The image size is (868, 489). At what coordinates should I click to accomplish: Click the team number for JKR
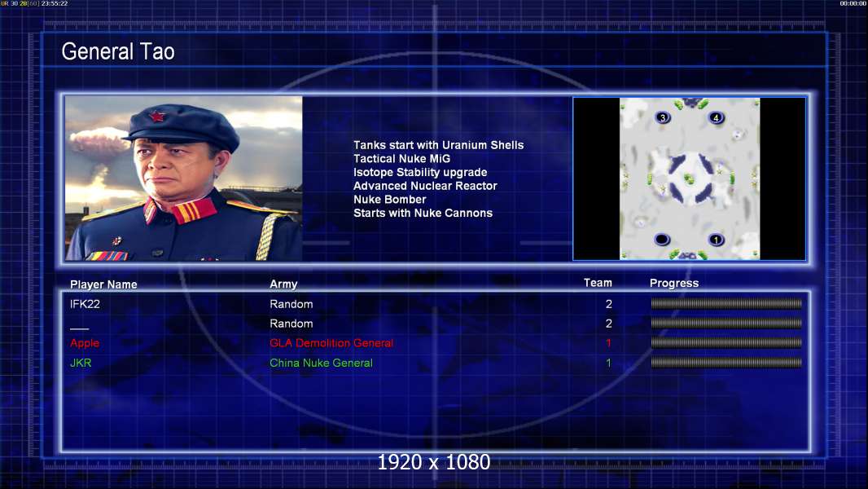click(608, 363)
